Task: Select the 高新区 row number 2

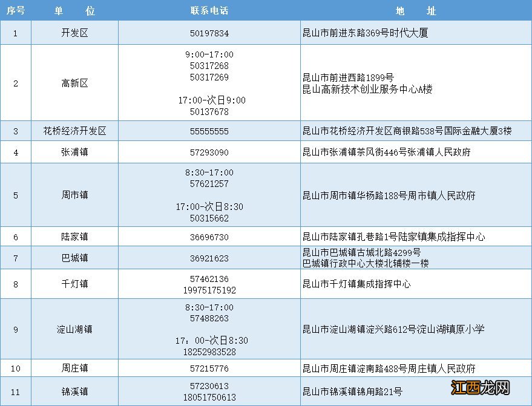Action: [x=15, y=83]
